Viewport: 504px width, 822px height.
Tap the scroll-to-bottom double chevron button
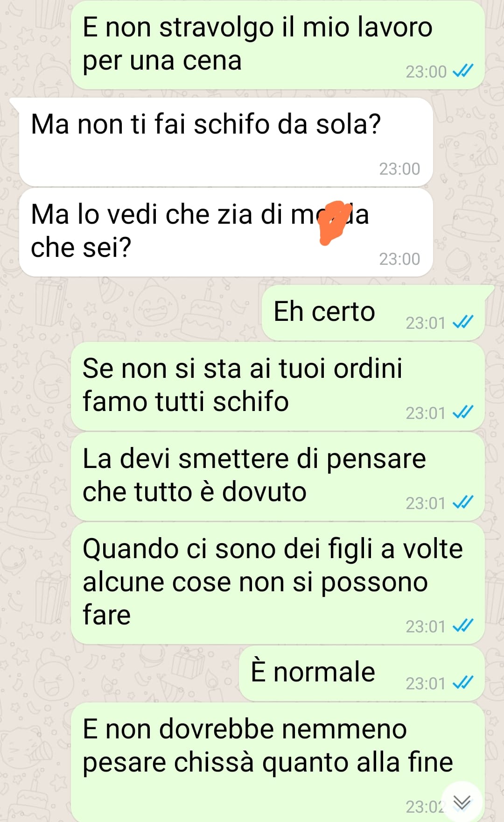click(x=462, y=802)
